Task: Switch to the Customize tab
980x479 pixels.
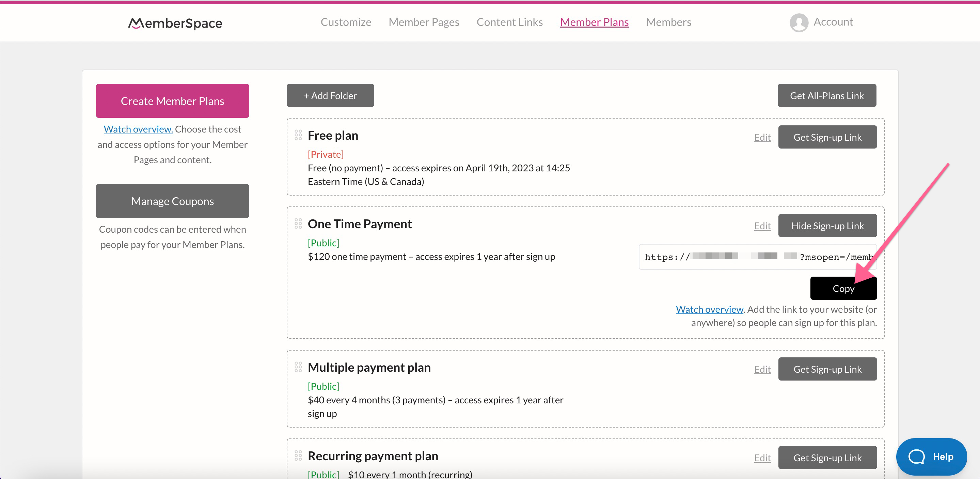Action: [x=346, y=22]
